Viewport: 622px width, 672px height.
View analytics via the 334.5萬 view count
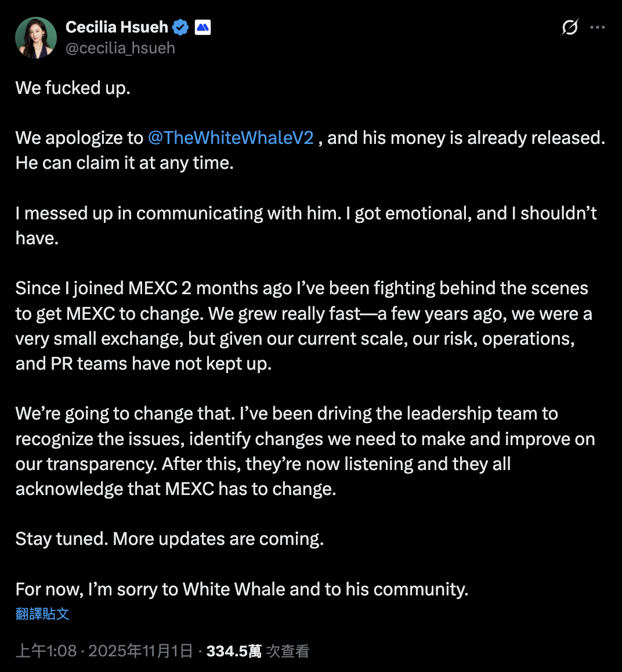[233, 651]
